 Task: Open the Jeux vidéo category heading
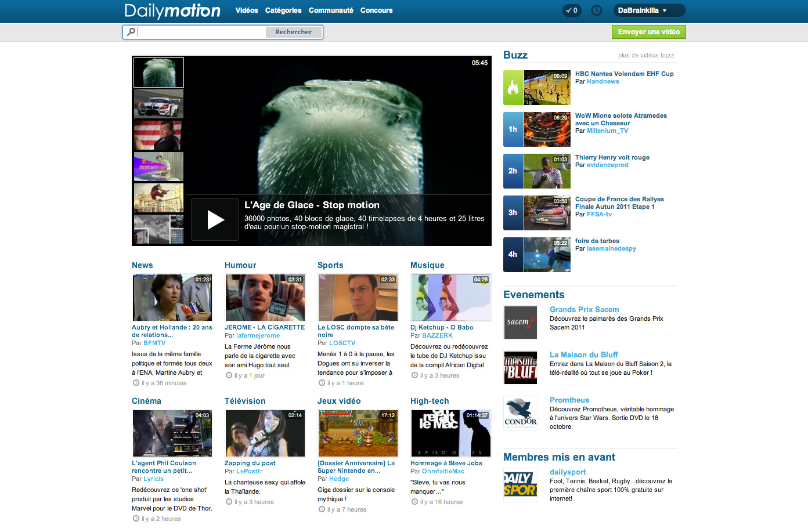339,401
